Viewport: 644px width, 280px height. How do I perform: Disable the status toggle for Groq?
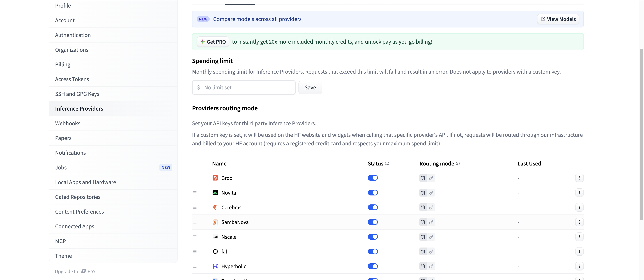[373, 178]
